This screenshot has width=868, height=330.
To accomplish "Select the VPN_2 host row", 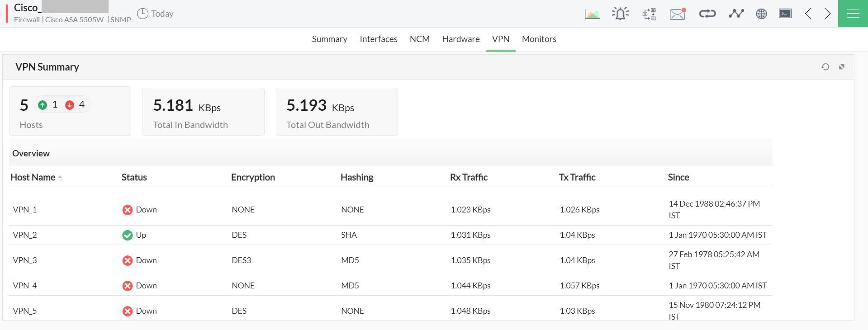I will coord(25,235).
